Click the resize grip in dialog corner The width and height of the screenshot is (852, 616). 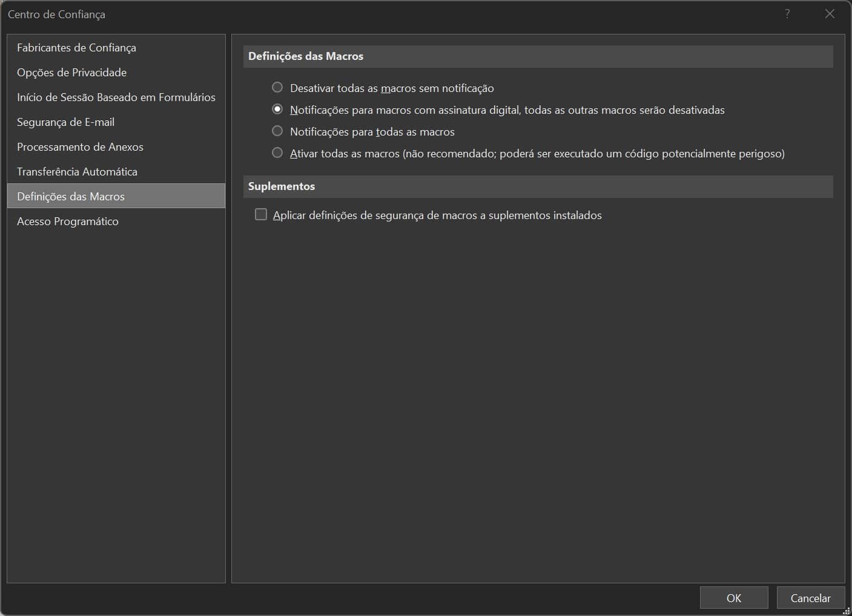point(847,611)
